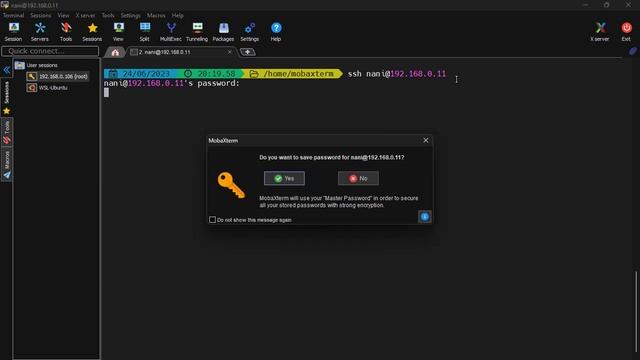This screenshot has height=360, width=640.
Task: Click Yes to save the password
Action: tap(284, 178)
